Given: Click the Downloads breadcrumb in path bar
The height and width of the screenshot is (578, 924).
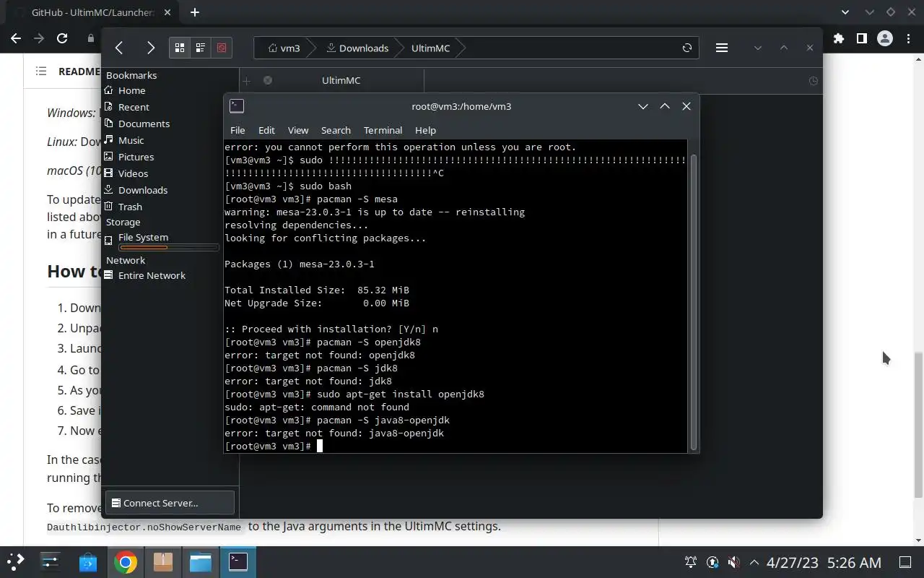Looking at the screenshot, I should coord(357,48).
